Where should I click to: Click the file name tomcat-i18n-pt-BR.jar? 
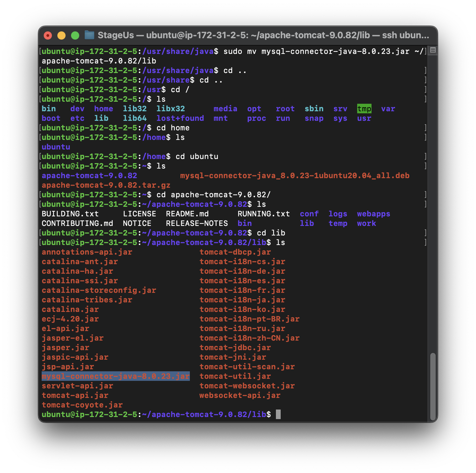point(250,319)
